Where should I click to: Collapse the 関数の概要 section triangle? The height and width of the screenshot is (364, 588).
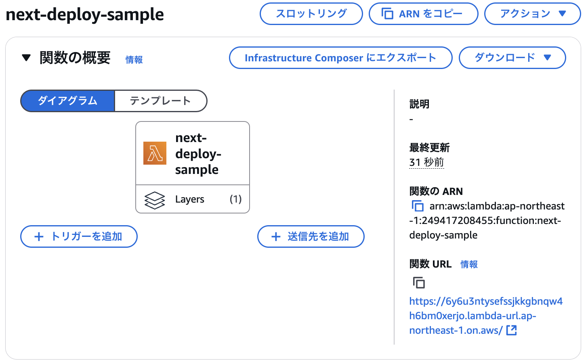pyautogui.click(x=26, y=58)
